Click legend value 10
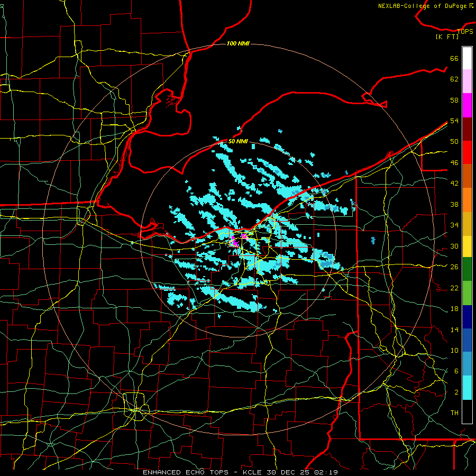This screenshot has height=476, width=476. pyautogui.click(x=454, y=350)
